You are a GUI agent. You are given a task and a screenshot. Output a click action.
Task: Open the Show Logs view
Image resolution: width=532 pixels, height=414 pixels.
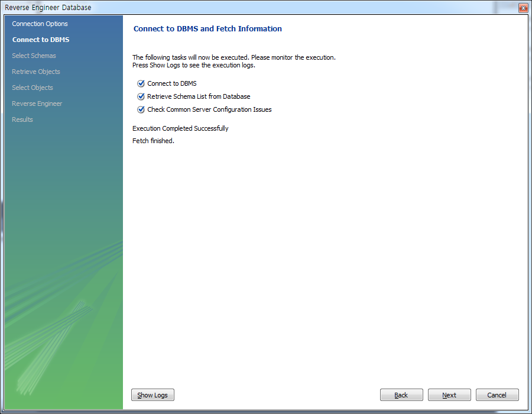coord(153,395)
